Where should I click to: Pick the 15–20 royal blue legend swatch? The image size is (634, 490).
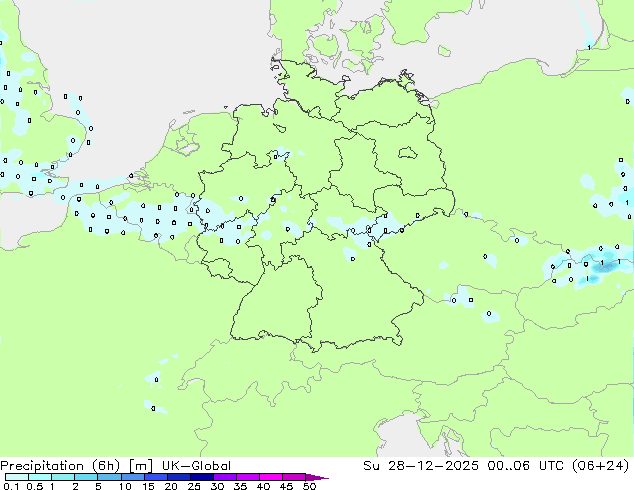tap(156, 477)
